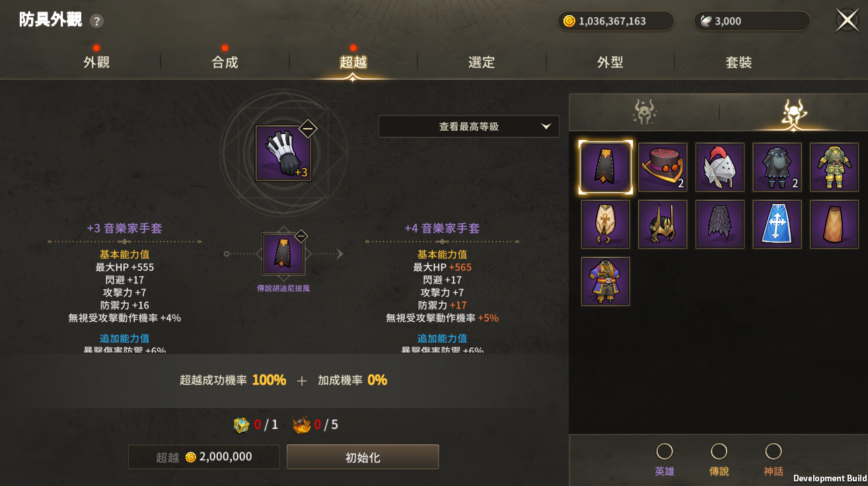Select the red top hat item
The height and width of the screenshot is (486, 868).
tap(663, 167)
